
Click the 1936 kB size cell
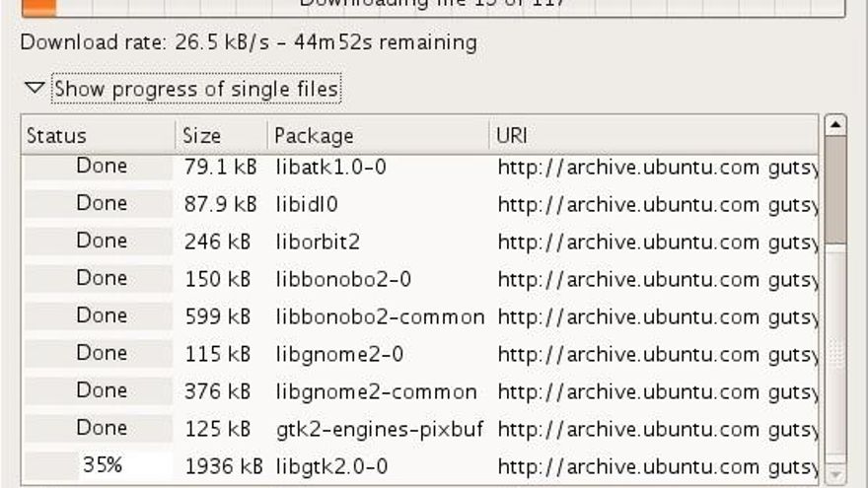[x=220, y=466]
